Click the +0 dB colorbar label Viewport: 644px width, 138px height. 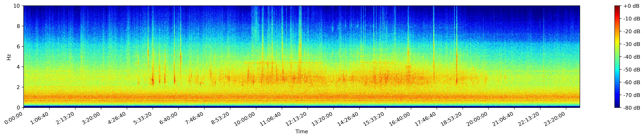click(631, 6)
